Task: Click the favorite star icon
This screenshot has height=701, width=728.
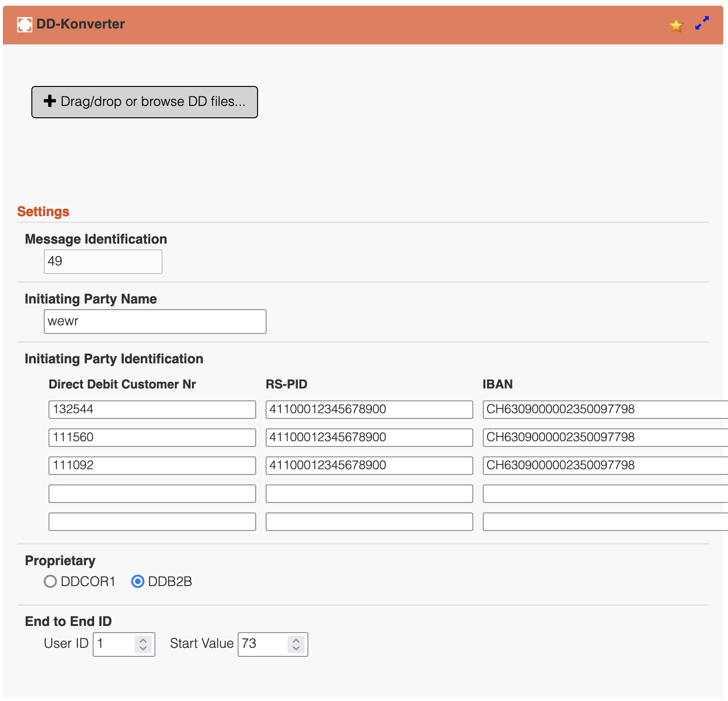Action: [x=676, y=25]
